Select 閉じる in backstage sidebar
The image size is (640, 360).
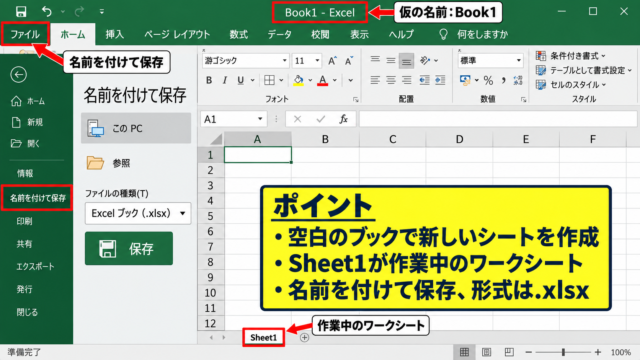pyautogui.click(x=27, y=312)
